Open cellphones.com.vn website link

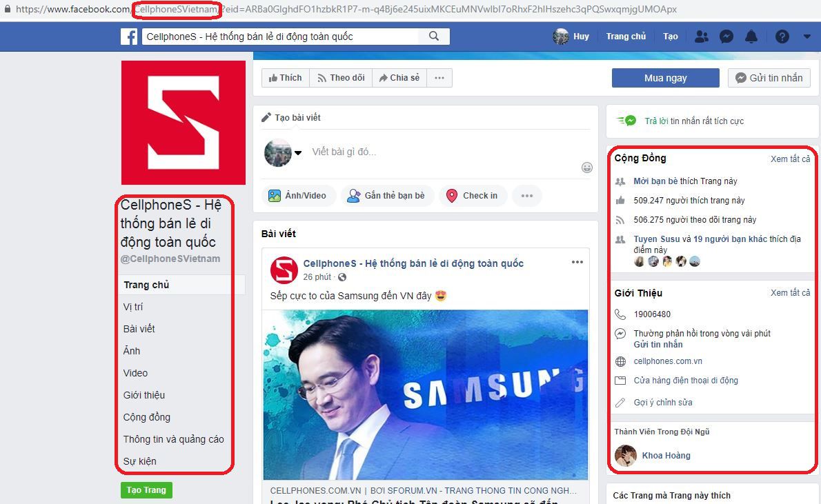[668, 361]
